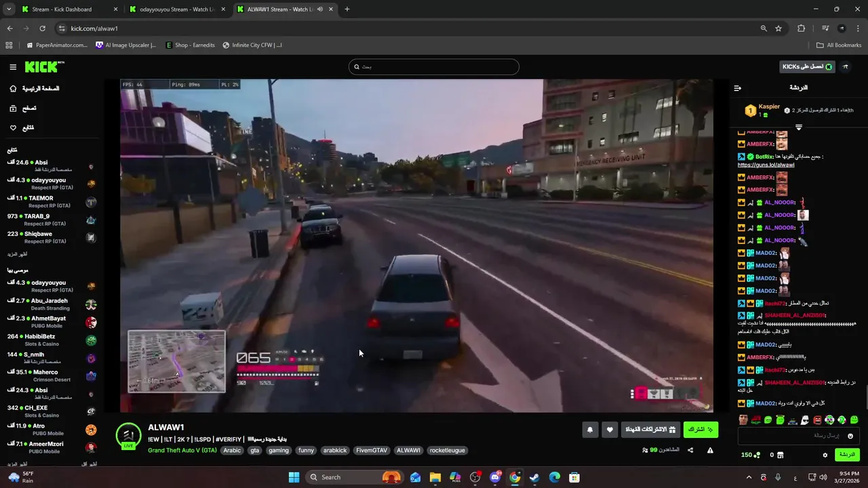Image resolution: width=868 pixels, height=488 pixels.
Task: Toggle follow heart button for ALWAW1
Action: click(x=610, y=430)
